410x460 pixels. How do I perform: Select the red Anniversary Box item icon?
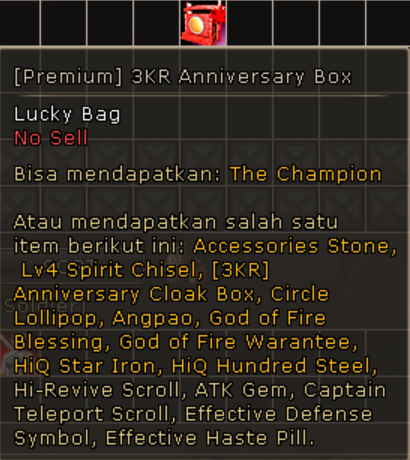click(203, 23)
